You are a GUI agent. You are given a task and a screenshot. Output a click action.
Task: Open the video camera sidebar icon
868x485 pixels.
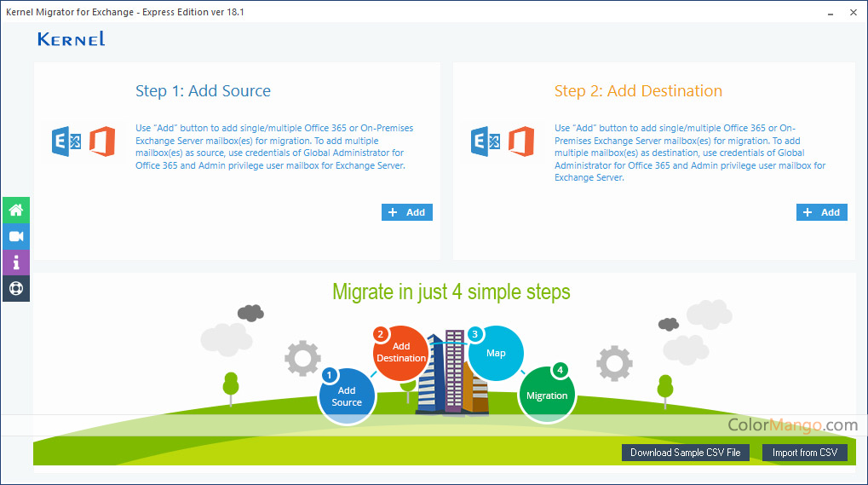pyautogui.click(x=15, y=236)
